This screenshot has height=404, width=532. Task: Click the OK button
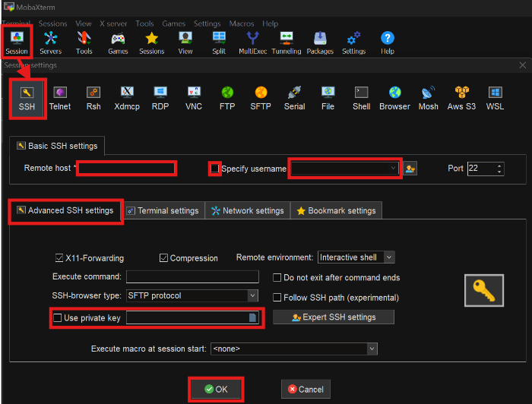coord(216,389)
